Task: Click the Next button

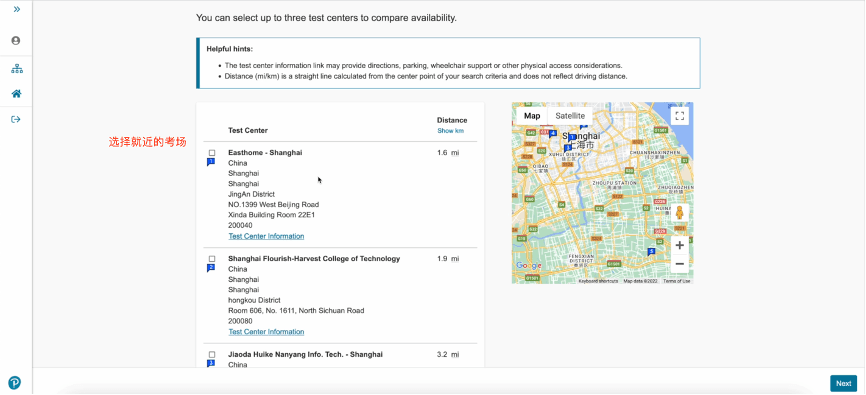Action: (x=843, y=383)
